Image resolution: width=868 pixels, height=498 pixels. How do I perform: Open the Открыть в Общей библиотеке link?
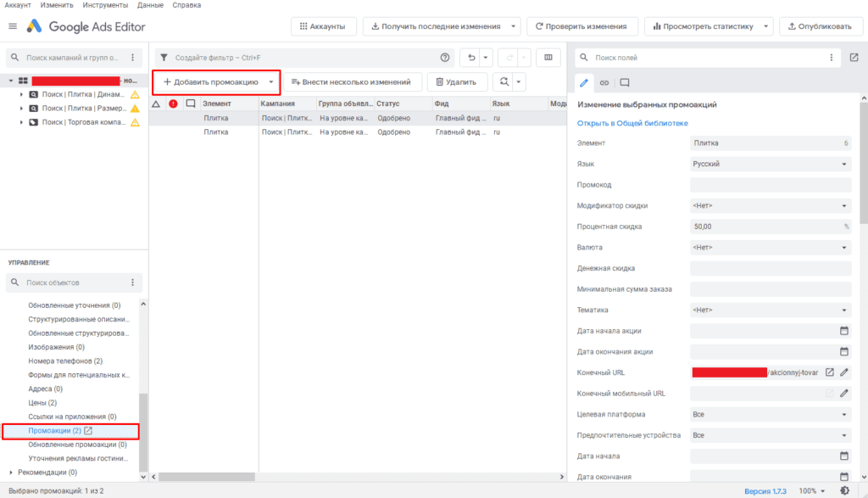coord(632,123)
